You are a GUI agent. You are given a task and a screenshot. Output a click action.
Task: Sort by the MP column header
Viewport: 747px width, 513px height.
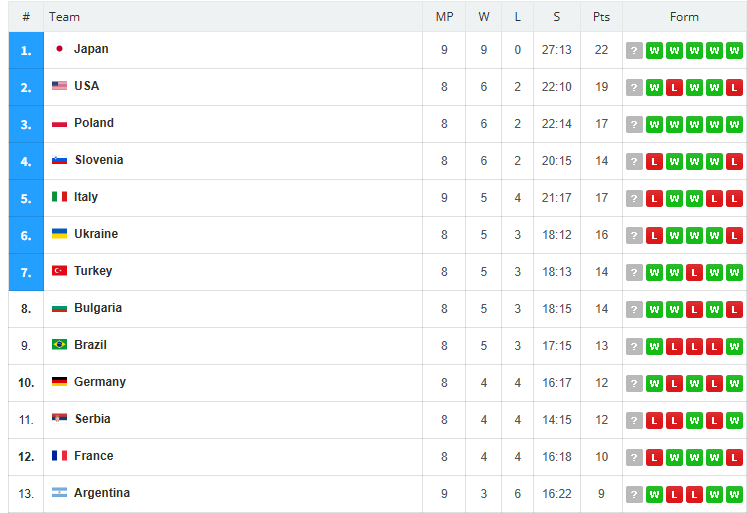[x=444, y=17]
